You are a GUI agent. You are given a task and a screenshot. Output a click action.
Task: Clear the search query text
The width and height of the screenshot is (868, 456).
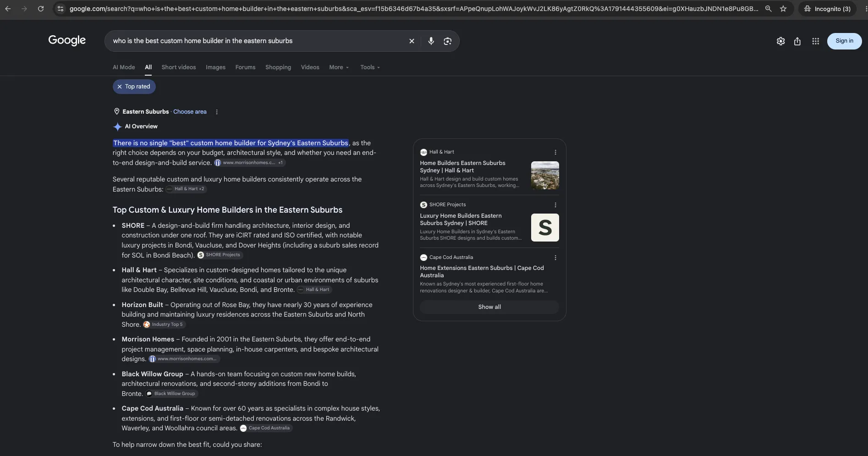(412, 41)
